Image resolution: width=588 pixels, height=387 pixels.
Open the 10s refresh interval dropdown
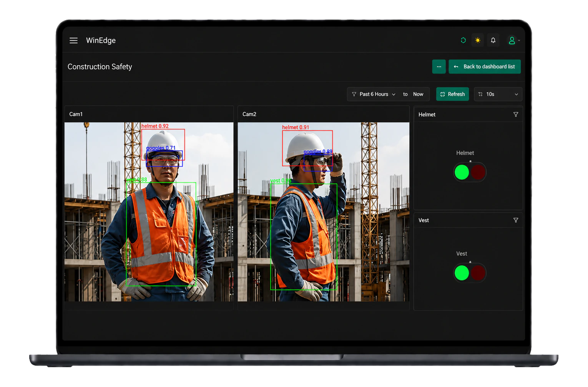coord(498,94)
